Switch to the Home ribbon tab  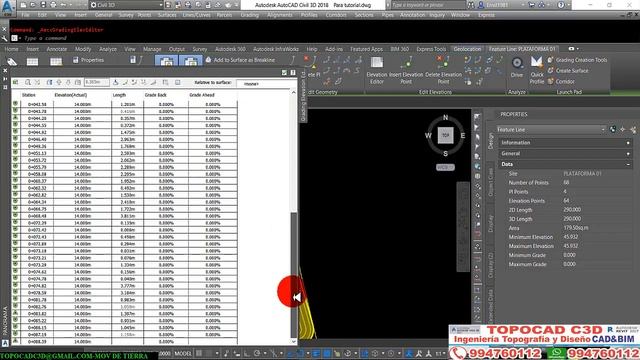click(11, 49)
